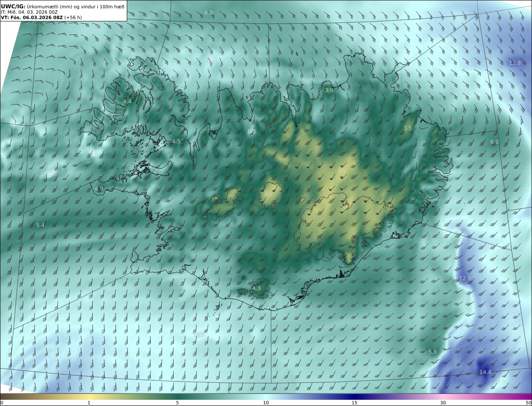Image resolution: width=532 pixels, height=406 pixels.
Task: Click the colorbar tick label 0
Action: point(2,403)
